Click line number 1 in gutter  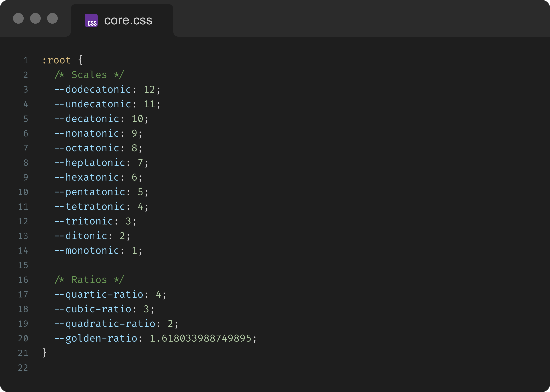click(x=26, y=60)
